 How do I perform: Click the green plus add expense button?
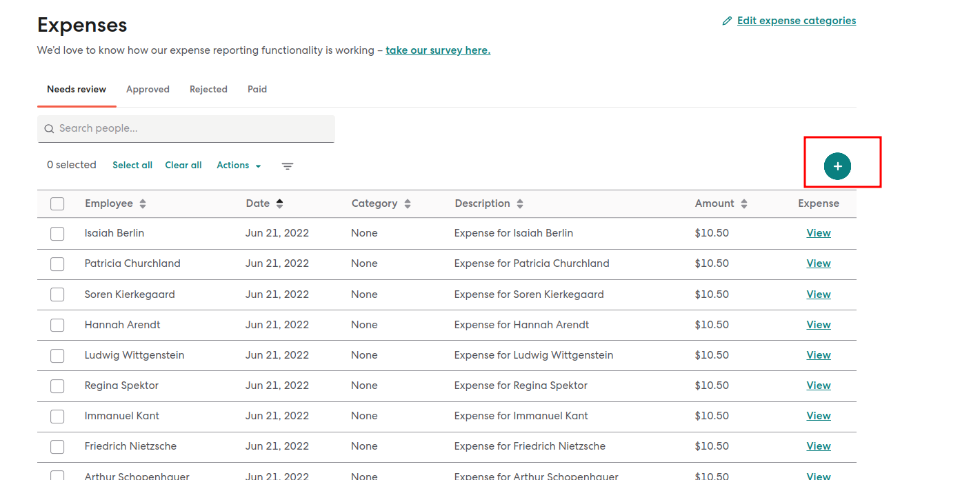(x=837, y=166)
